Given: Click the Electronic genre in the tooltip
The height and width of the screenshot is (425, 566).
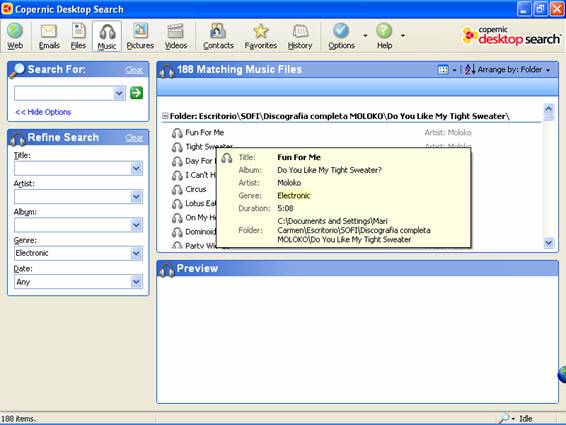Looking at the screenshot, I should pos(293,196).
